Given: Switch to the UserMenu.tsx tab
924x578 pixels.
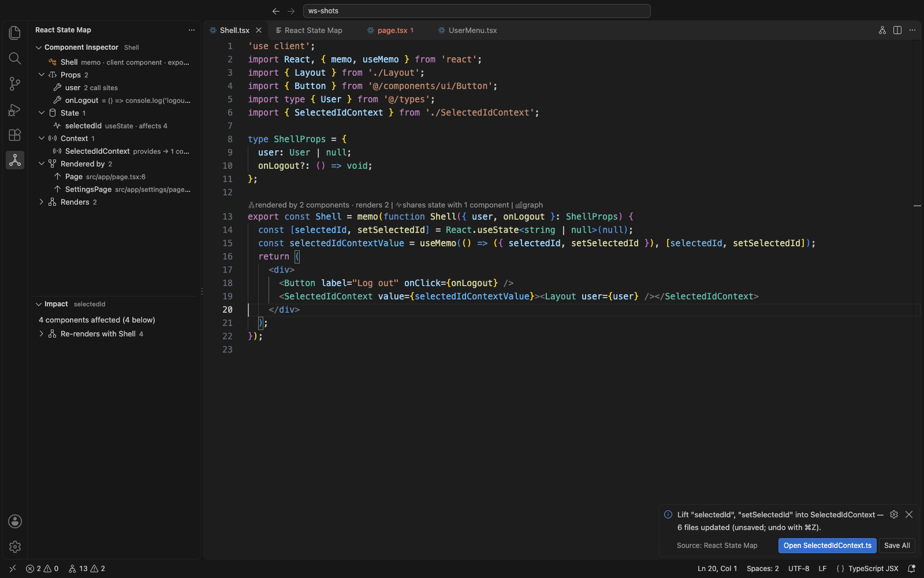Looking at the screenshot, I should [x=468, y=30].
